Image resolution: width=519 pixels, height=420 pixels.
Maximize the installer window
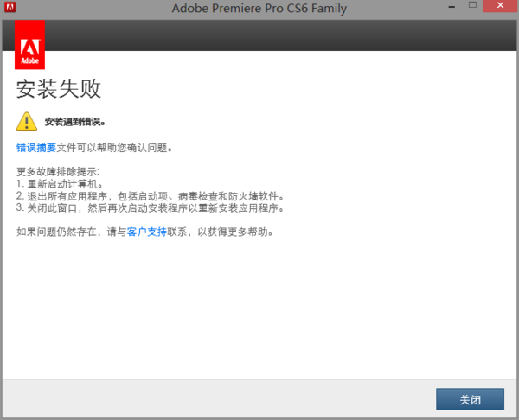(472, 5)
